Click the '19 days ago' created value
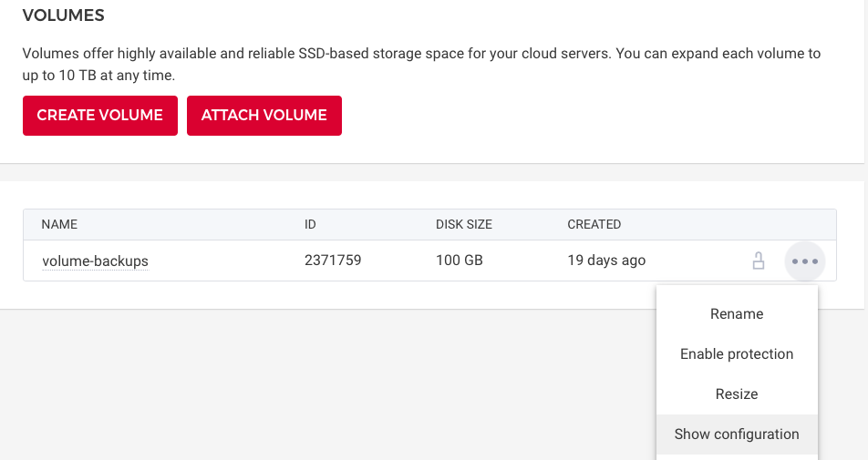 [606, 261]
